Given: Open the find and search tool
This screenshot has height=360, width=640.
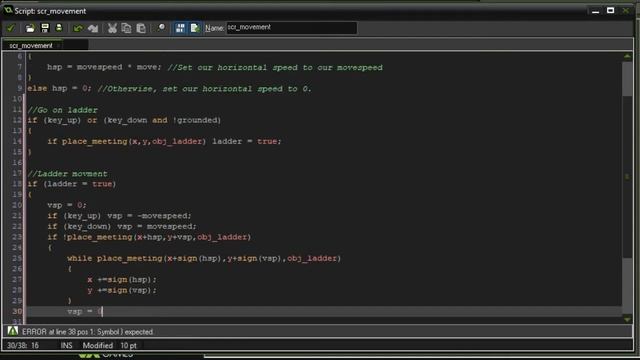Looking at the screenshot, I should click(162, 28).
